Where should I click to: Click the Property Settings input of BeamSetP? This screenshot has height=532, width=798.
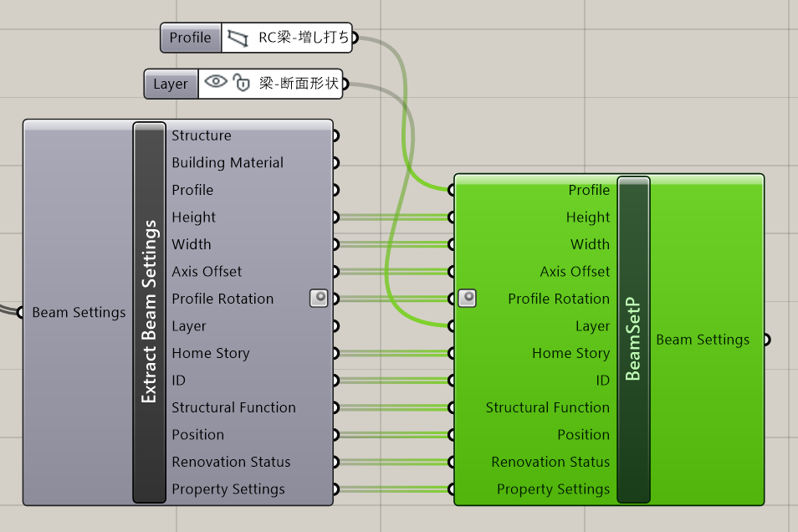click(x=553, y=489)
